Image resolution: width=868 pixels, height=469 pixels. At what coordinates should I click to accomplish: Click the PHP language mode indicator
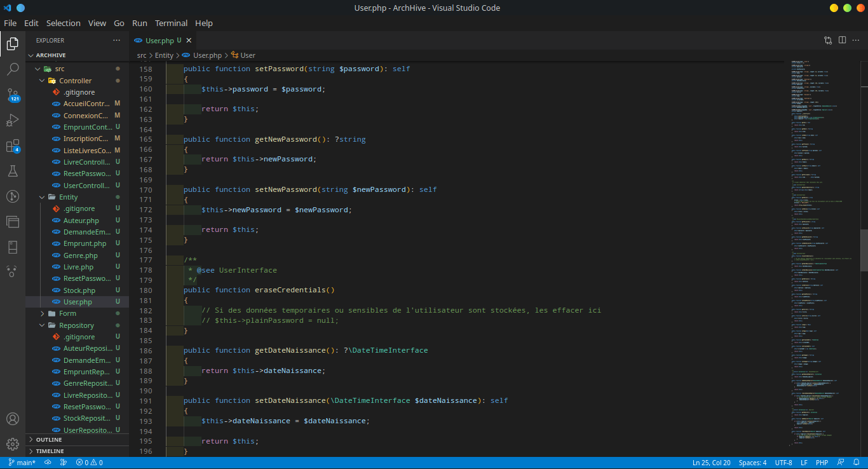[822, 463]
